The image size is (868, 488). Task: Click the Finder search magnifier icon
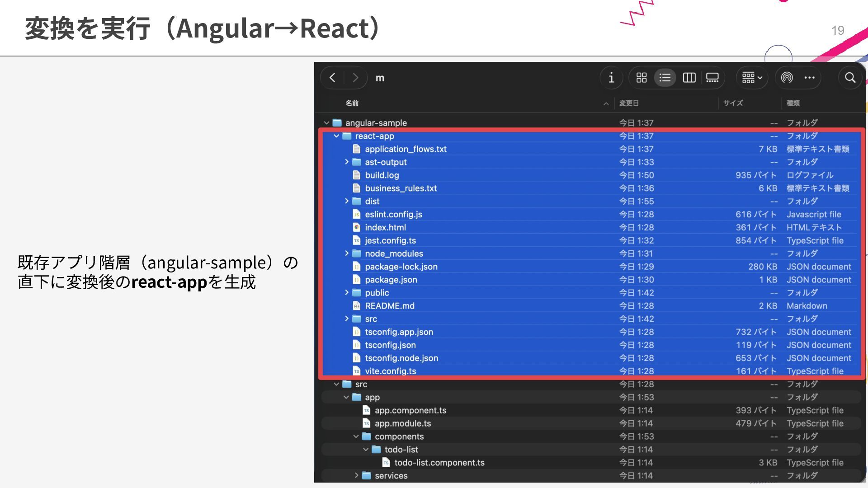click(x=850, y=78)
